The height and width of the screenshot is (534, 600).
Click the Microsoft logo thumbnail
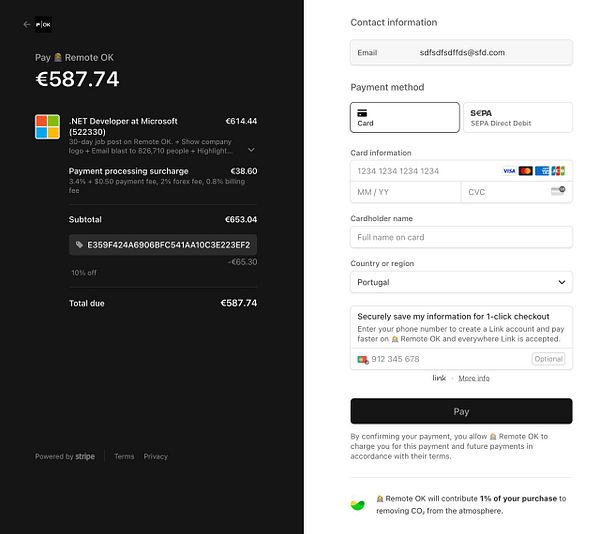(x=47, y=127)
